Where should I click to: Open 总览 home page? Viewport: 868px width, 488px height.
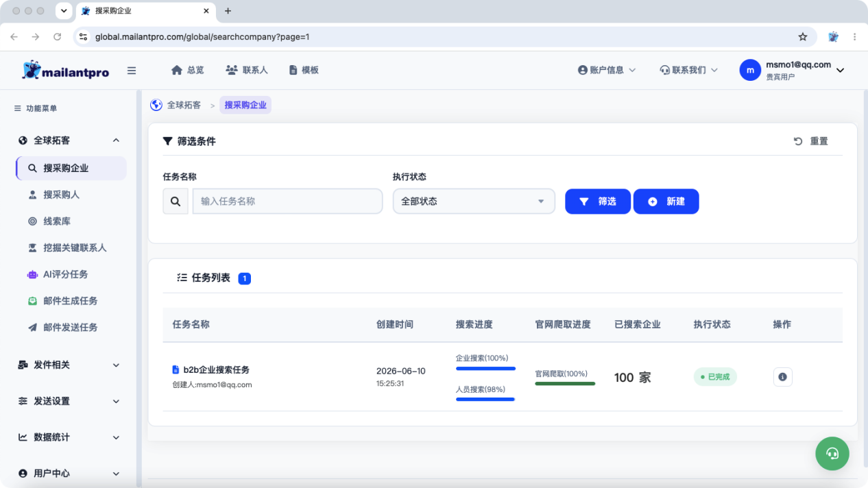[x=187, y=70]
